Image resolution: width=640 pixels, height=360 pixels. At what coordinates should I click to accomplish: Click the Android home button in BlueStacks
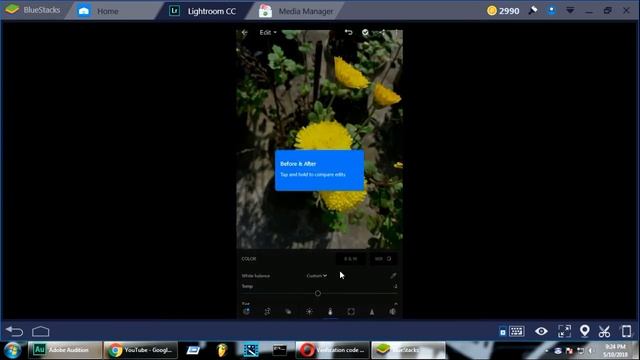tap(40, 331)
